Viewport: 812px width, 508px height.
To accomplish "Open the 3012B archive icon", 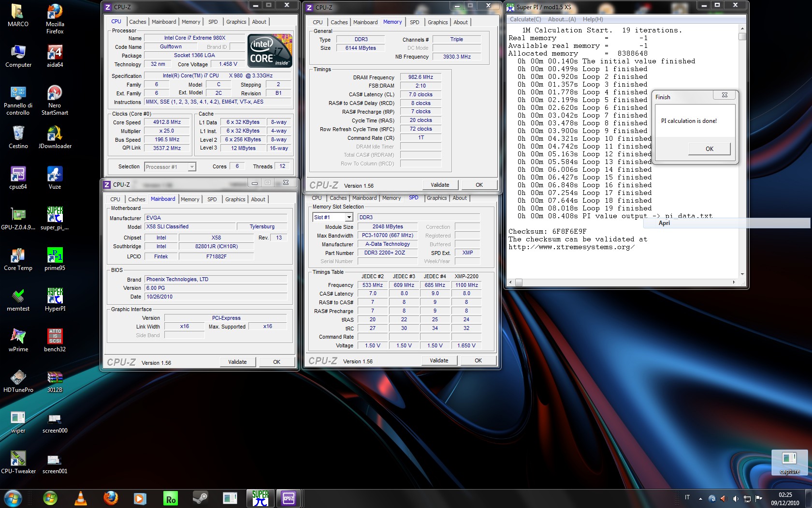I will pos(55,381).
